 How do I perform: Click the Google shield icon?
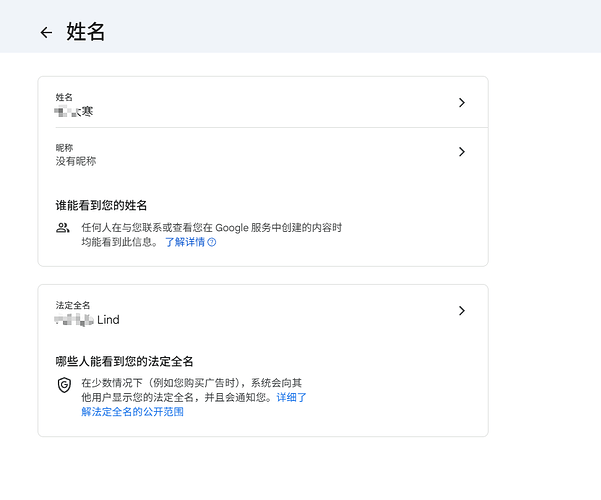(64, 385)
